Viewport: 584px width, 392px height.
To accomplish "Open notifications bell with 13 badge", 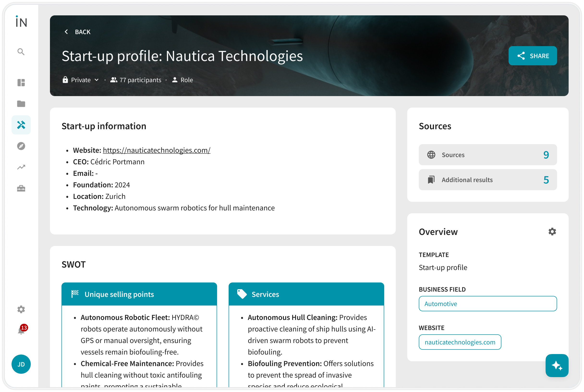I will (x=21, y=331).
